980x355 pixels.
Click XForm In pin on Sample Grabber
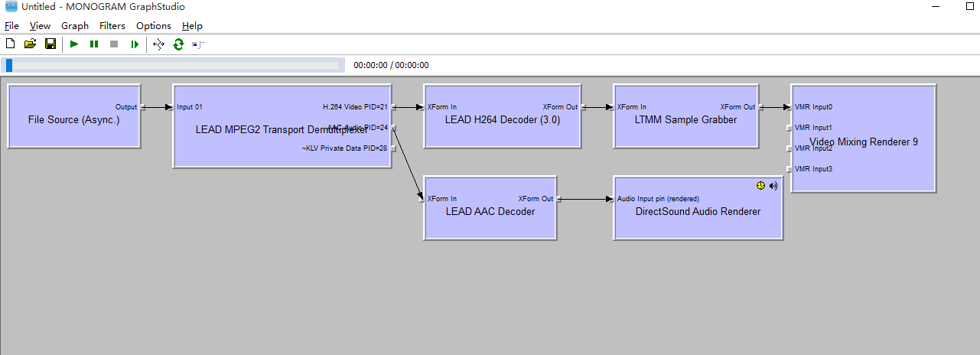(x=611, y=107)
